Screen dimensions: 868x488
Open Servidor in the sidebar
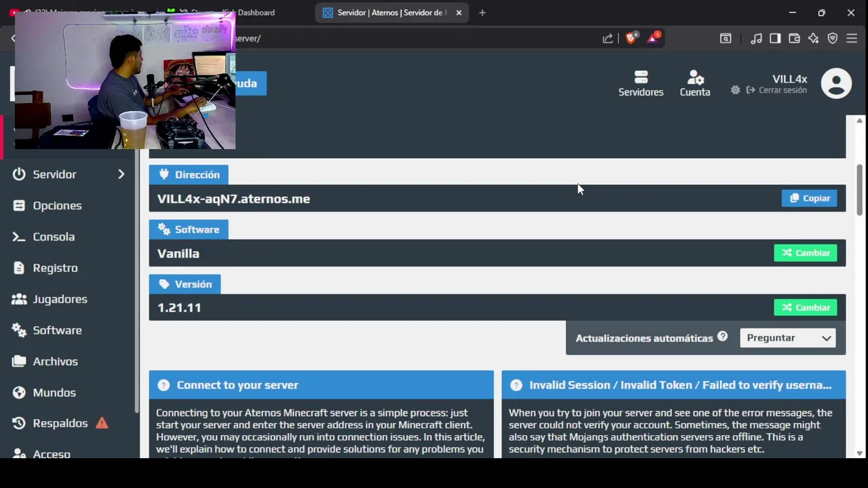54,174
